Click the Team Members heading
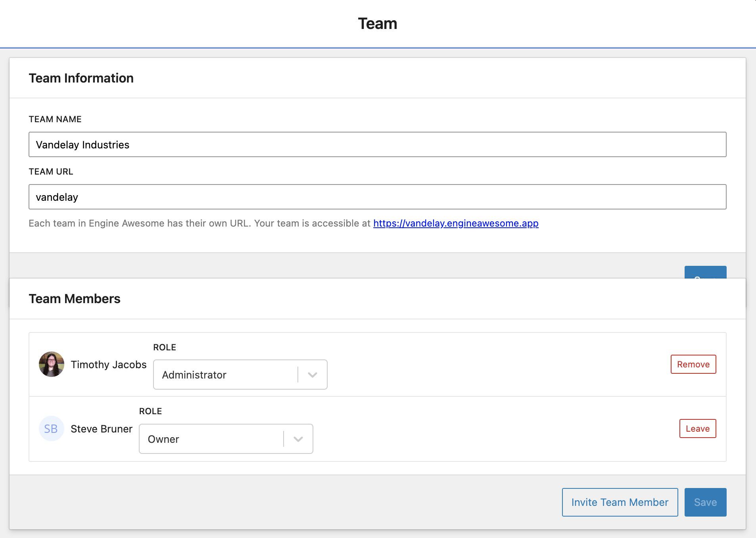This screenshot has width=756, height=538. pyautogui.click(x=74, y=298)
